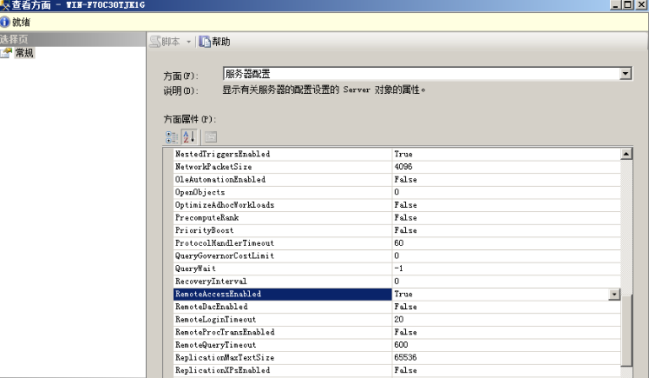This screenshot has width=650, height=378.
Task: Select the OleAutomationEnabled property row
Action: click(x=397, y=179)
